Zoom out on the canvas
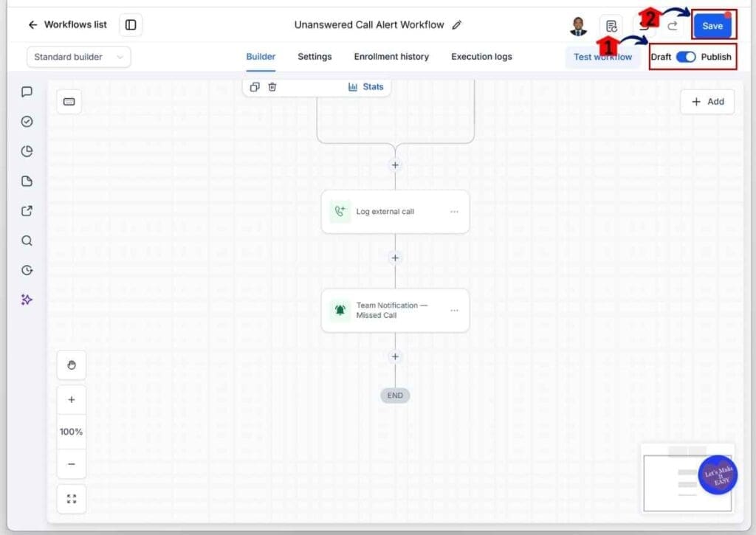The height and width of the screenshot is (535, 756). pos(72,463)
